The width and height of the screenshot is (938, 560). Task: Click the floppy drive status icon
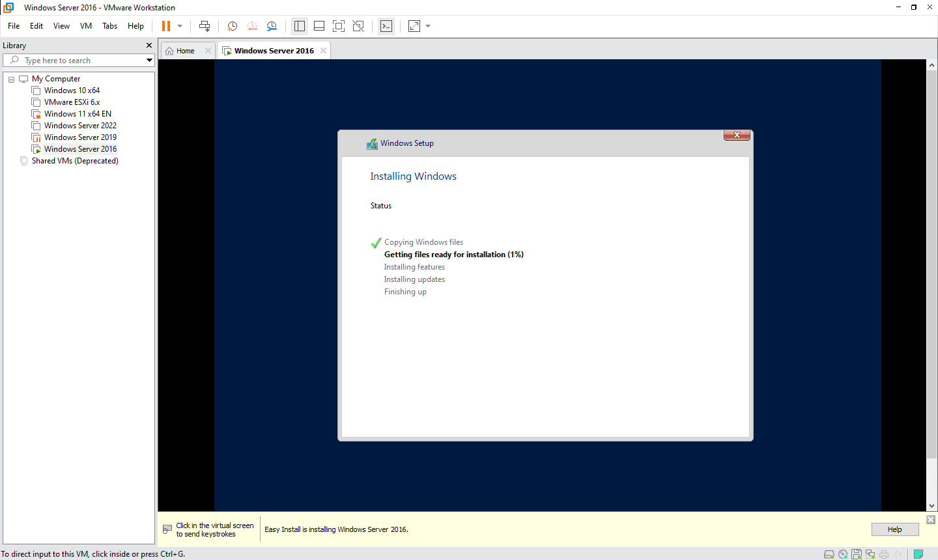tap(857, 554)
